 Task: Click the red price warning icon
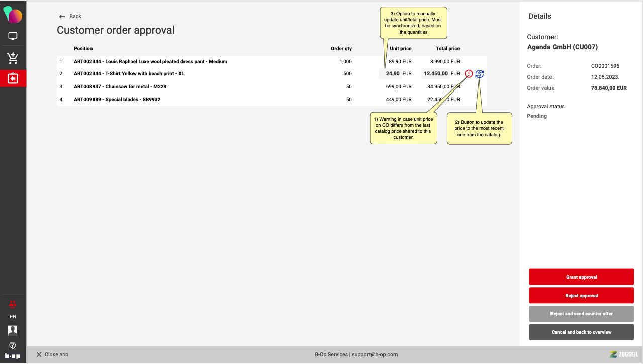pyautogui.click(x=469, y=74)
